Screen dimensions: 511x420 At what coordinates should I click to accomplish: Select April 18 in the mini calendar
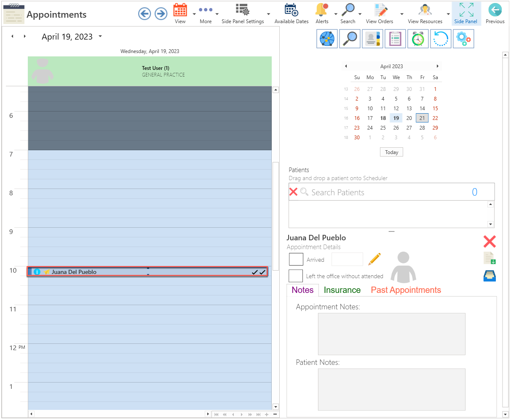pos(383,118)
